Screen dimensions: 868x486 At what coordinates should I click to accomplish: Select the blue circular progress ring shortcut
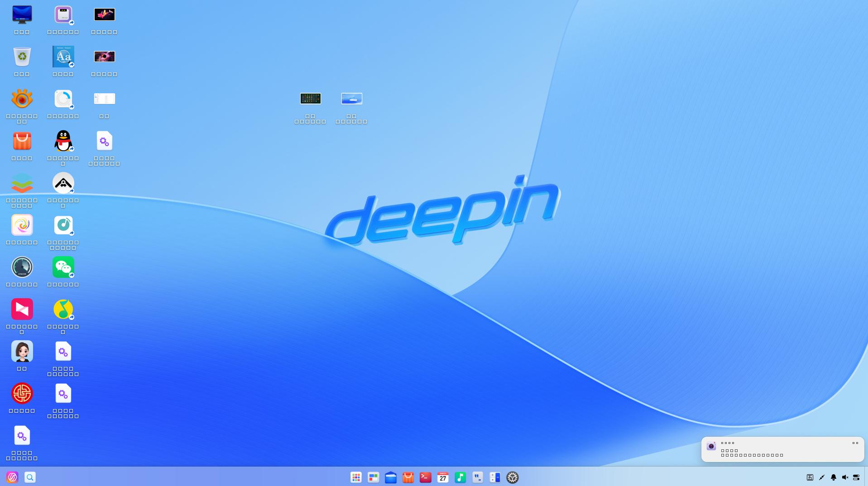63,99
